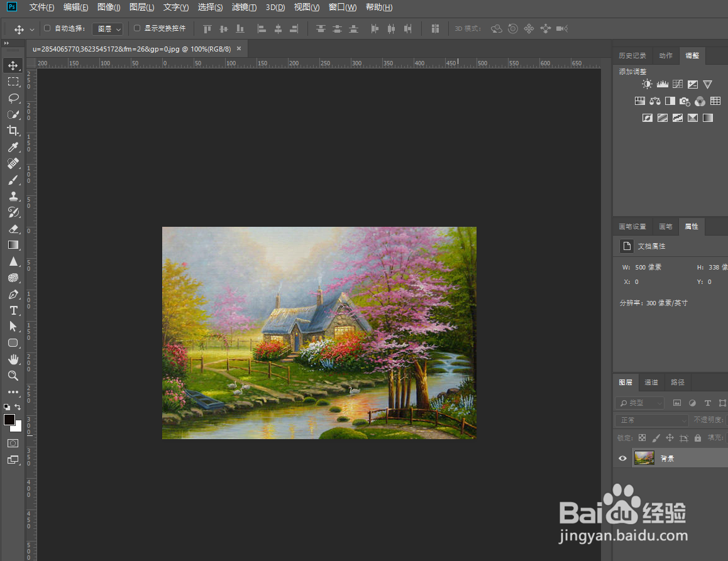Viewport: 728px width, 561px height.
Task: Add an Exposure adjustment
Action: [693, 84]
